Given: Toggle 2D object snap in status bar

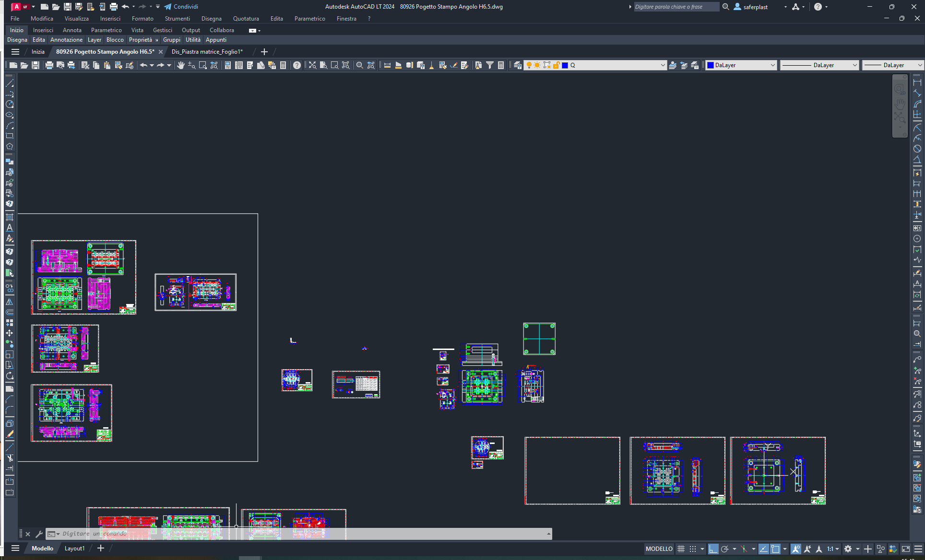Looking at the screenshot, I should click(775, 549).
